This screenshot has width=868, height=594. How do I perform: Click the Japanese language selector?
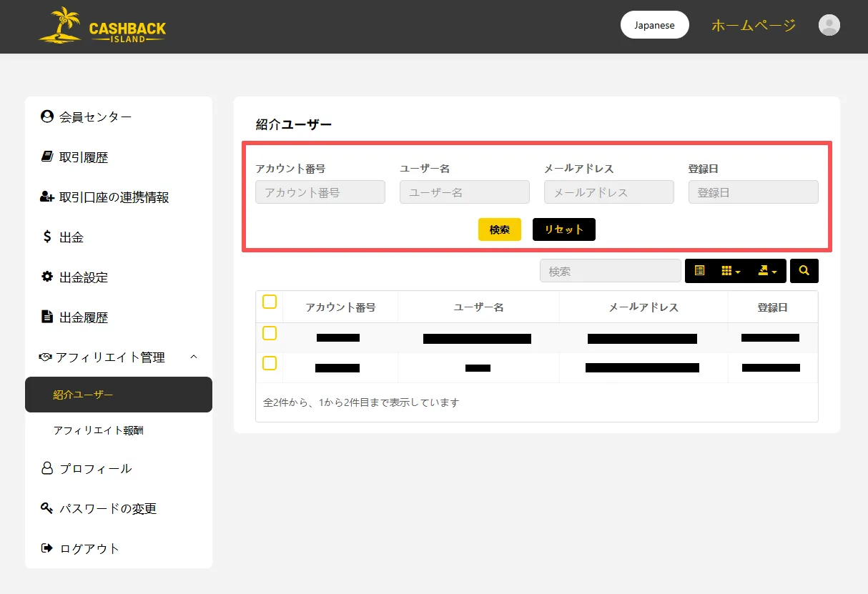click(654, 25)
